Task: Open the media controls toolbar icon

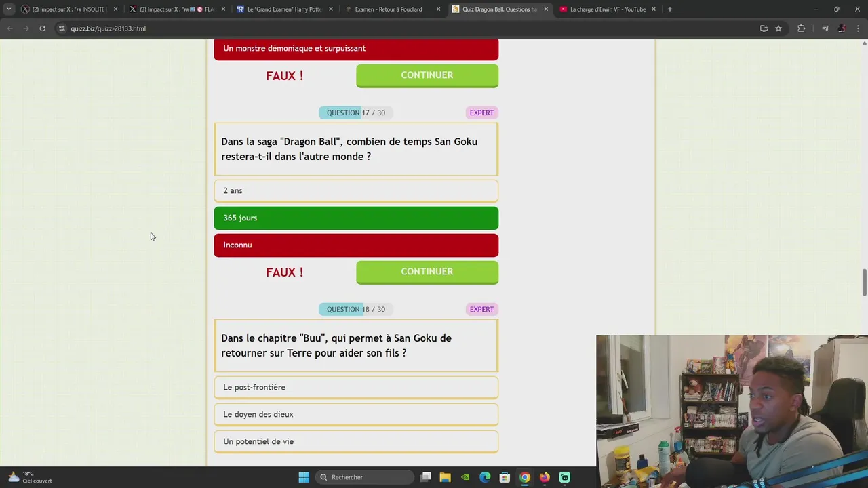Action: [825, 28]
